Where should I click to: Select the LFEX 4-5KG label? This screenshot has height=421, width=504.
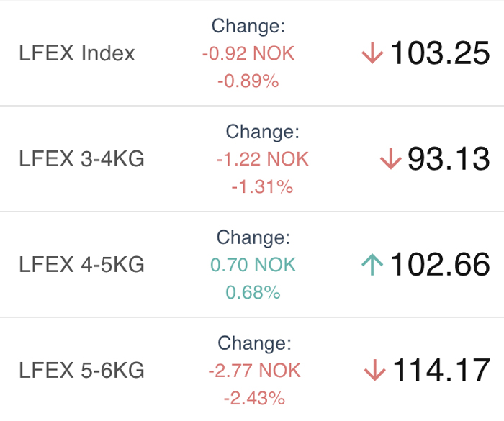pyautogui.click(x=81, y=265)
